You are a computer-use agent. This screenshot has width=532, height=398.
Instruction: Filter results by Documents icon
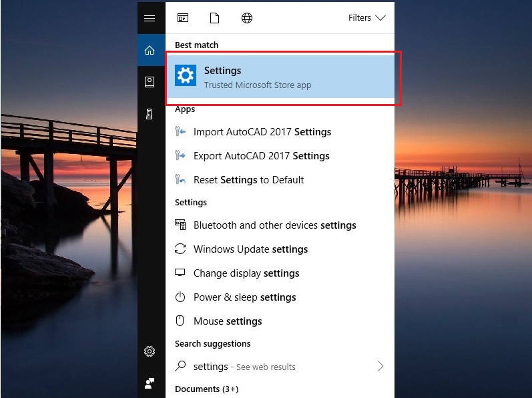[214, 18]
